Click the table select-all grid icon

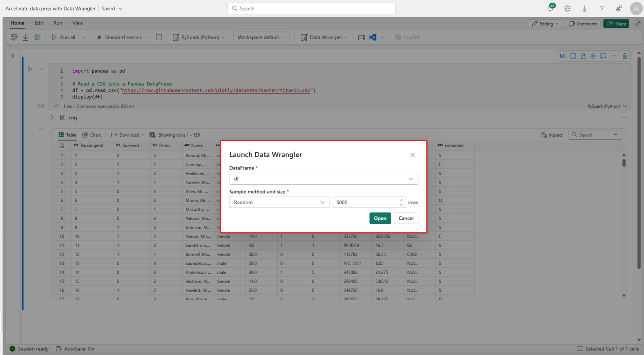pos(62,146)
